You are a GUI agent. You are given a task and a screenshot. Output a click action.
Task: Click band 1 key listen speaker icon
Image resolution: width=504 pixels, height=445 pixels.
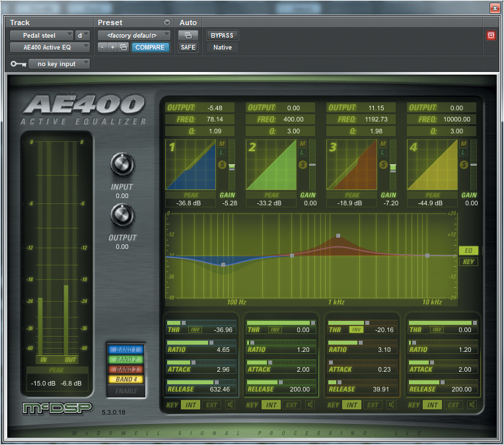(x=230, y=405)
